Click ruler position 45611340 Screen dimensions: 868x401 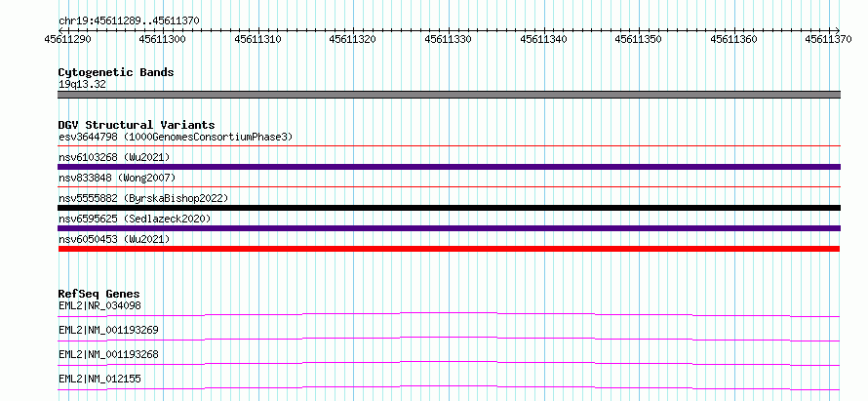[543, 39]
